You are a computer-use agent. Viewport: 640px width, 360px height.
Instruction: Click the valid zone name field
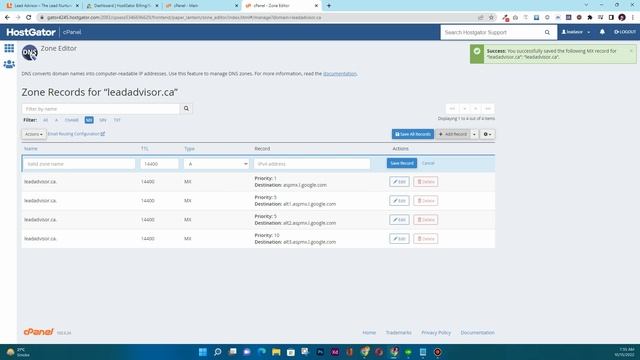[x=79, y=164]
